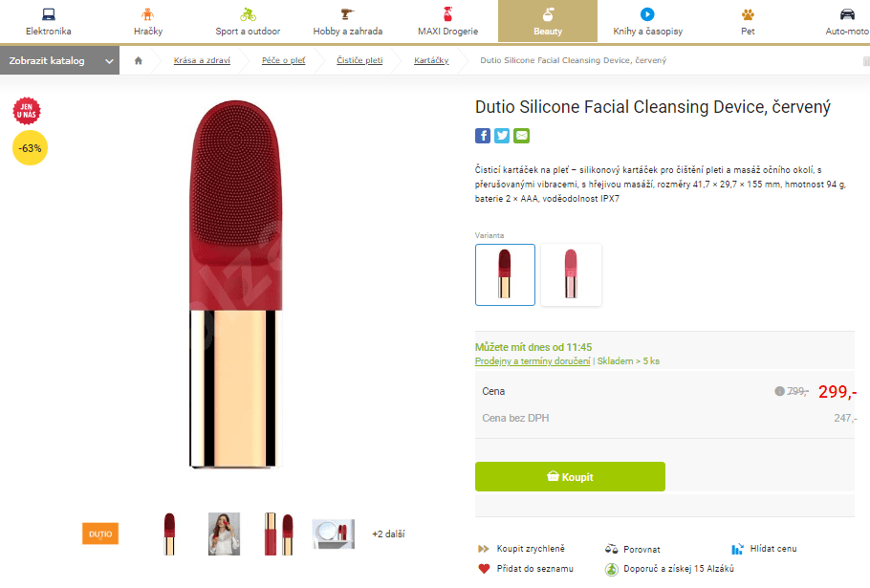
Task: Open Prodejny a termíny doručení link
Action: tap(533, 361)
